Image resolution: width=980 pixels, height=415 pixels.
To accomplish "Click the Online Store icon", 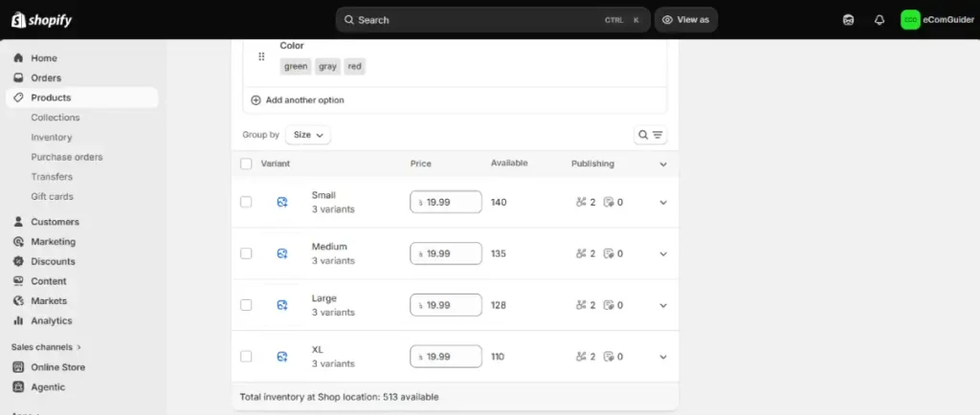I will coord(19,367).
